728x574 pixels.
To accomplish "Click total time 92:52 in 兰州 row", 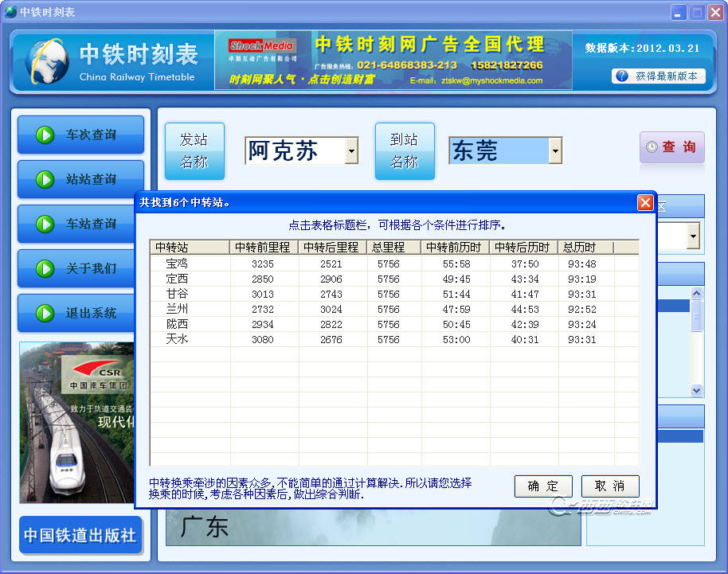I will [581, 310].
